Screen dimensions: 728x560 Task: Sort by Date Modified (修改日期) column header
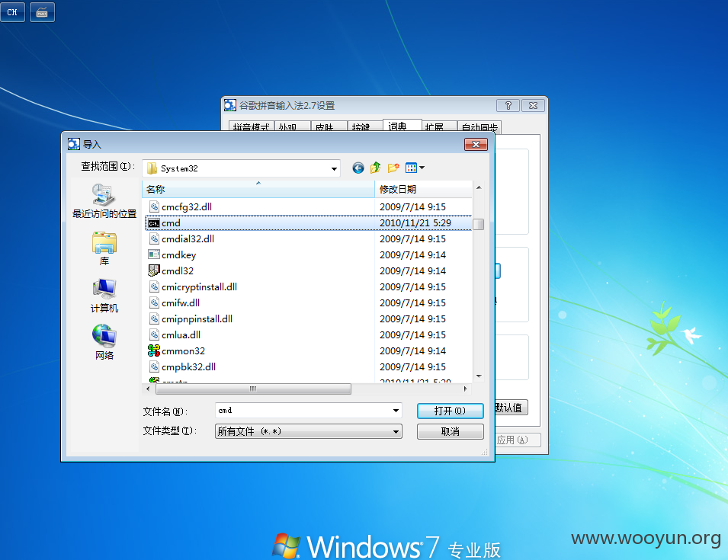pyautogui.click(x=423, y=189)
